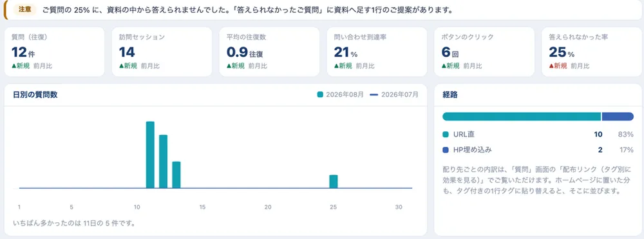Click the teal segment of the 経路 bar
The image size is (644, 239).
(x=522, y=117)
